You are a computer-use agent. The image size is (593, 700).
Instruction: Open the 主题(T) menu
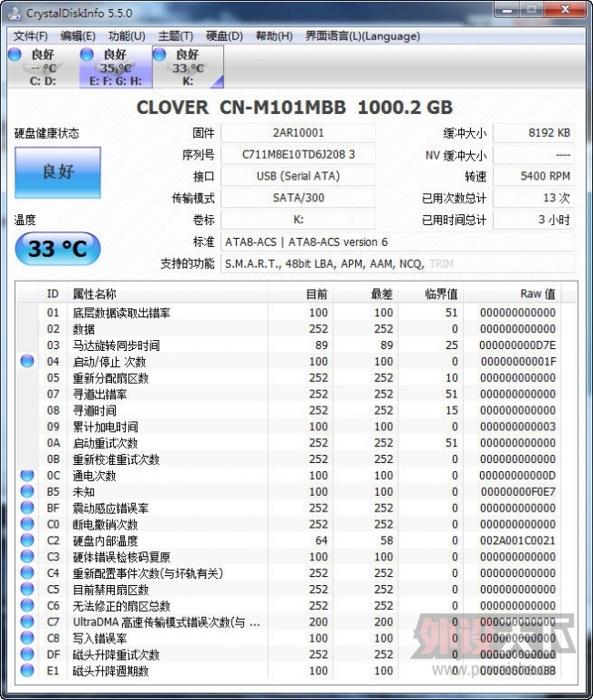tap(176, 36)
